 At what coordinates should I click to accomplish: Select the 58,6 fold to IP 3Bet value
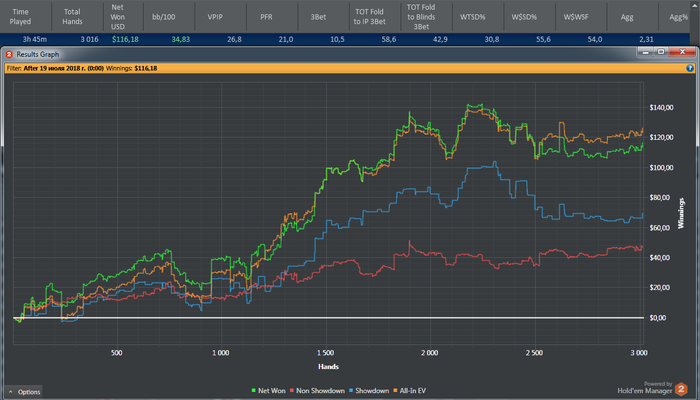click(389, 39)
